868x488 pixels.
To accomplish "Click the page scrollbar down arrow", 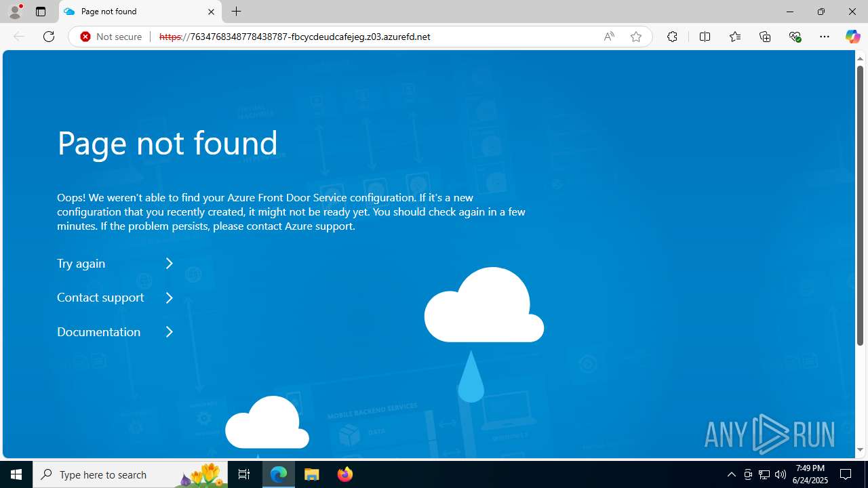I will [860, 450].
